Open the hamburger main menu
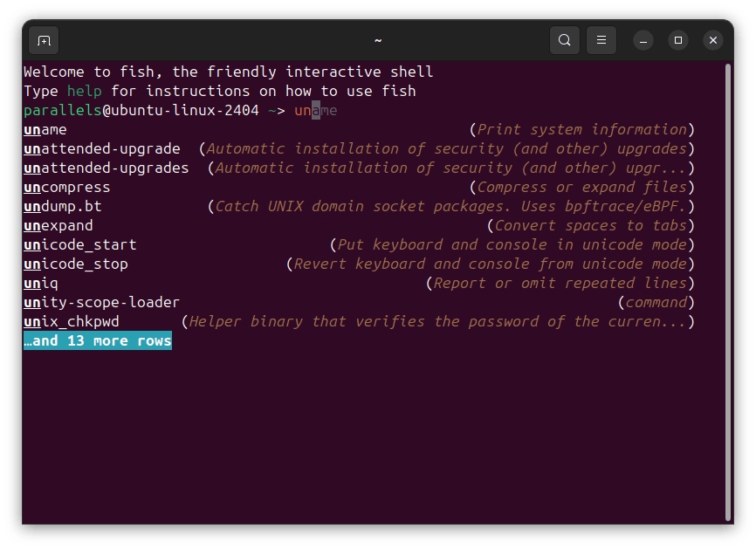Image resolution: width=756 pixels, height=549 pixels. (601, 40)
